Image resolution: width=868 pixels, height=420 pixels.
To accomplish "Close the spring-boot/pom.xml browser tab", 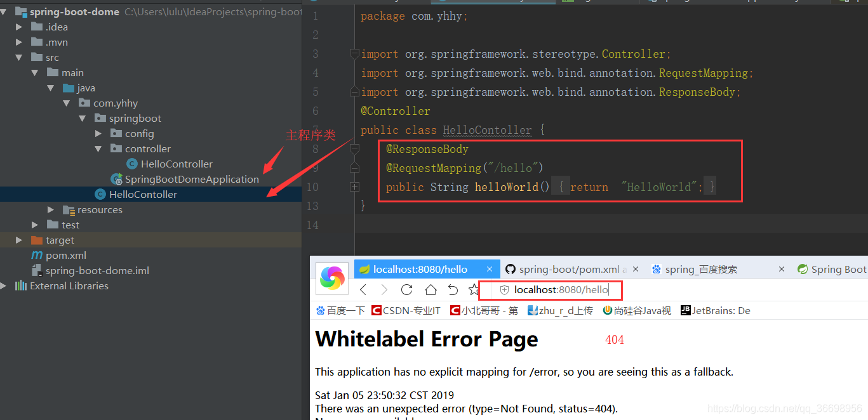I will click(x=636, y=269).
